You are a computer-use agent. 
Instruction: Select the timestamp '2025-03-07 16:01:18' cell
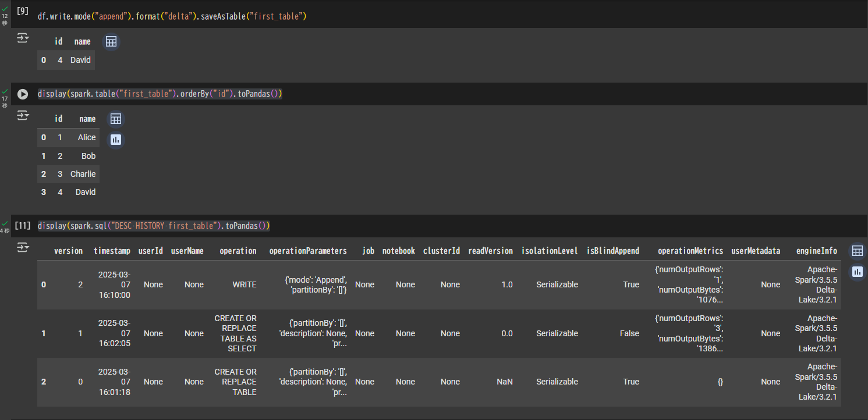click(x=114, y=382)
